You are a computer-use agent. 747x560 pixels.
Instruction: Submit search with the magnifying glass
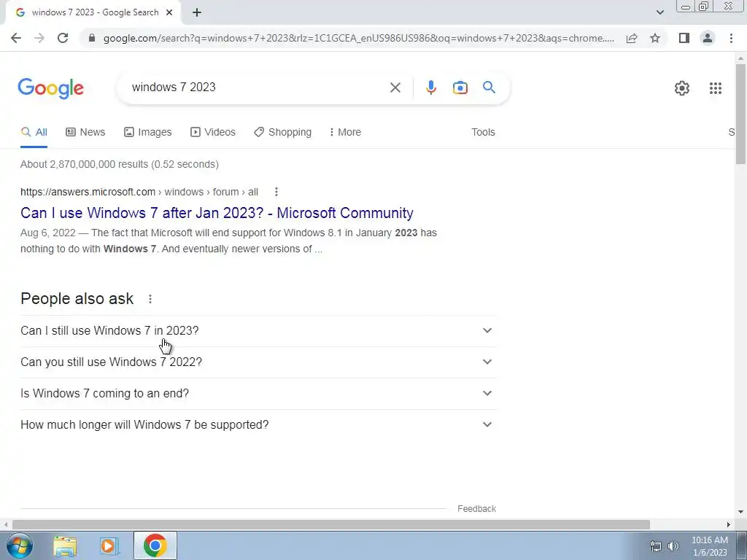[489, 87]
